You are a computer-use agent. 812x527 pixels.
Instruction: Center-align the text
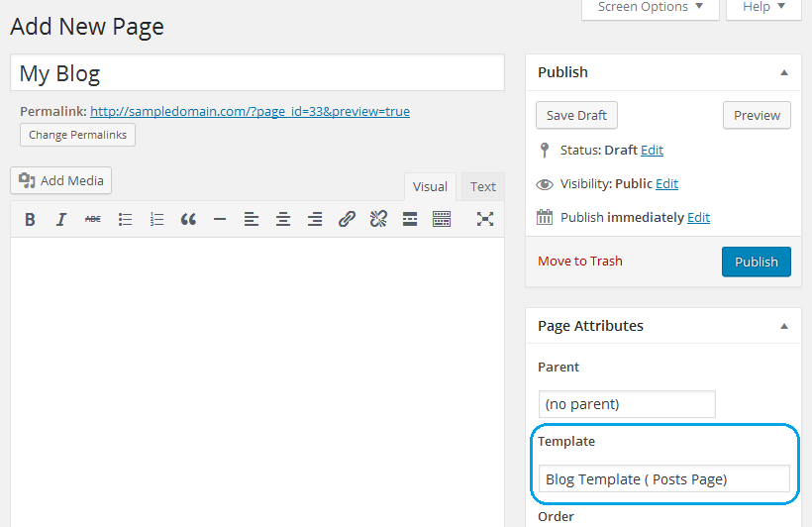pyautogui.click(x=283, y=219)
